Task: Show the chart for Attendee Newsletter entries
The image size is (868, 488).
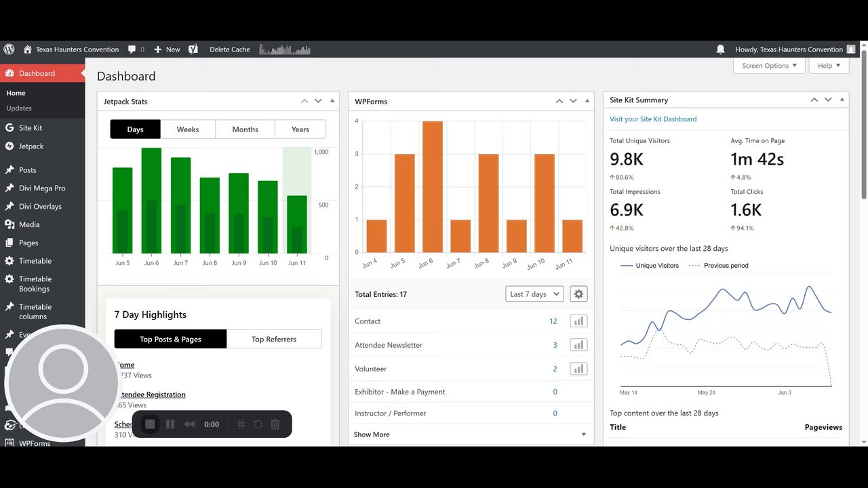Action: (578, 345)
